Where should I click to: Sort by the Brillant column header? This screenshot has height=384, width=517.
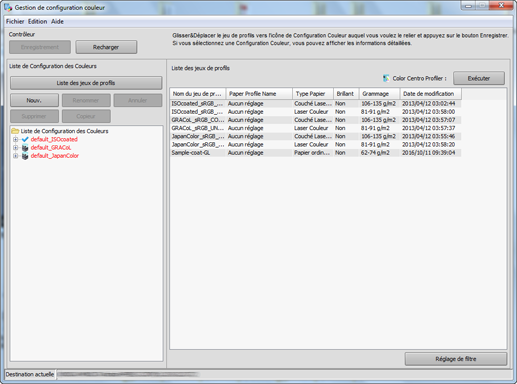[x=346, y=94]
